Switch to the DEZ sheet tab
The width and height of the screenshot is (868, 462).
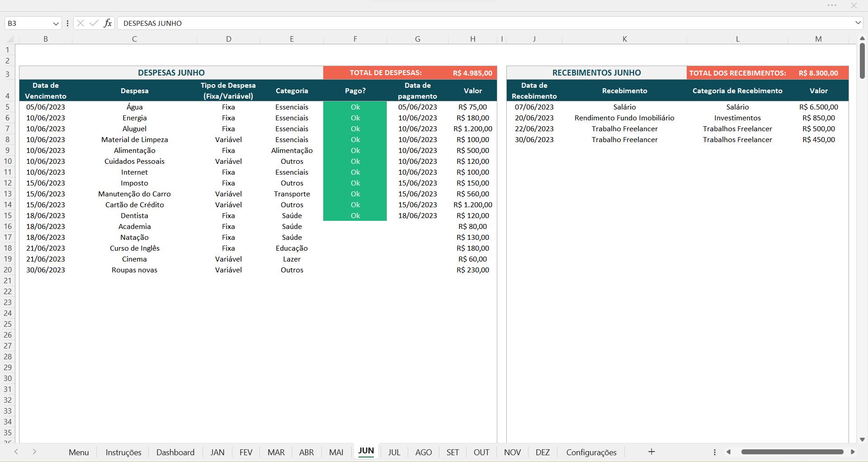[542, 452]
